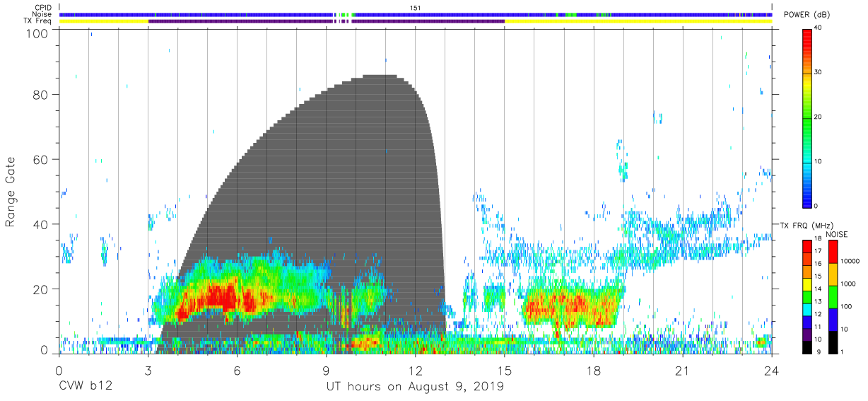Click the '24' tick on UT hours axis
Image resolution: width=868 pixels, height=401 pixels.
[771, 371]
